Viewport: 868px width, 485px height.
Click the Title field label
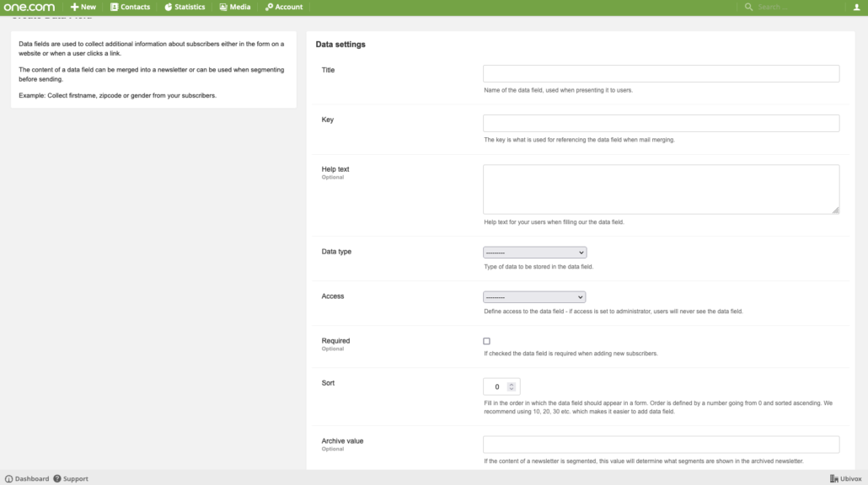[x=329, y=70]
